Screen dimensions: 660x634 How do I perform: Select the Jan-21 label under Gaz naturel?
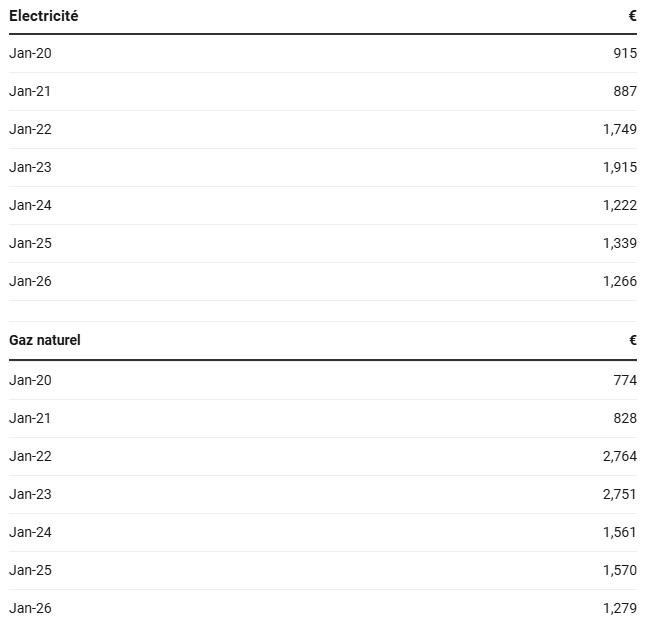click(x=30, y=418)
